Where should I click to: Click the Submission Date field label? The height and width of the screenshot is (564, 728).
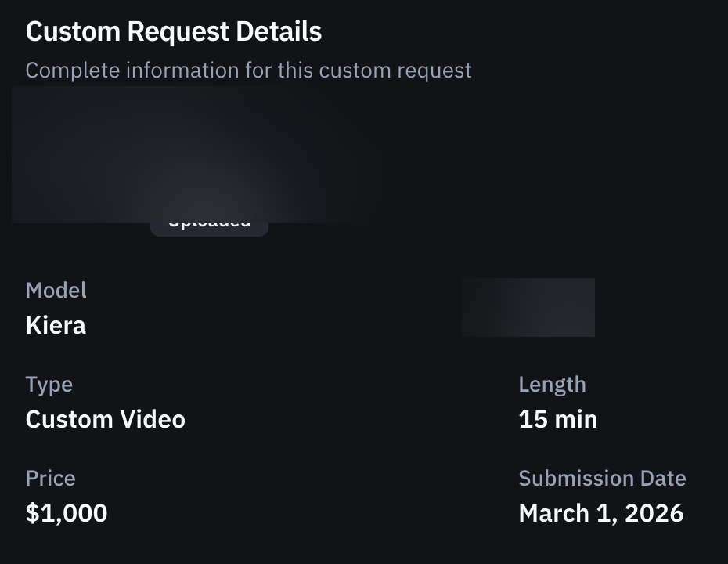point(602,478)
